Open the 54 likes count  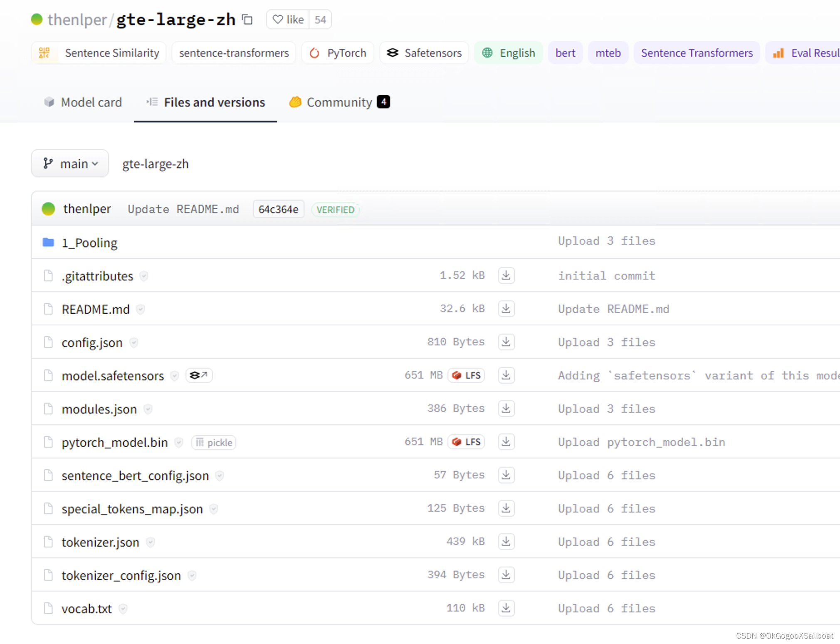tap(320, 20)
